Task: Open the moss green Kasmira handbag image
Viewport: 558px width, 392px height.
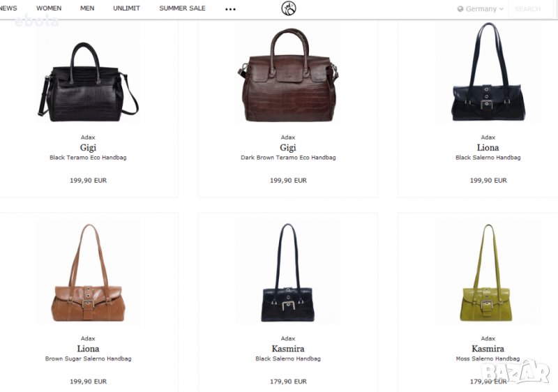Action: coord(488,273)
